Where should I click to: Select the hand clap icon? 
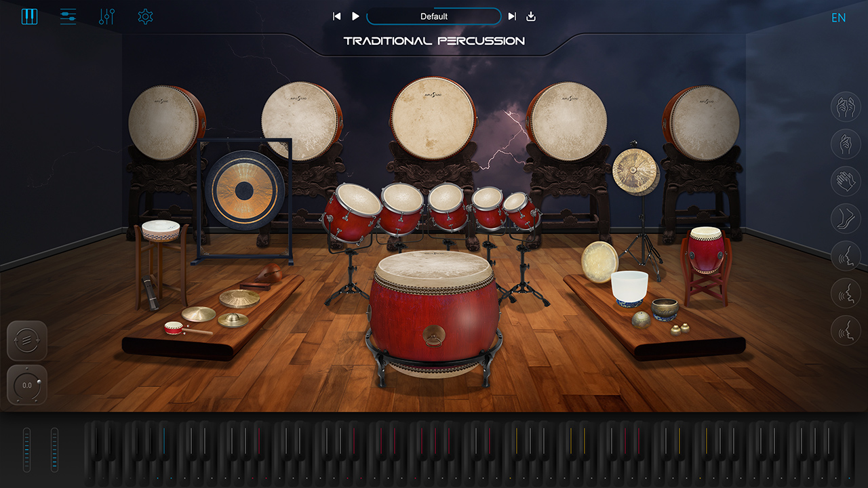(x=846, y=181)
